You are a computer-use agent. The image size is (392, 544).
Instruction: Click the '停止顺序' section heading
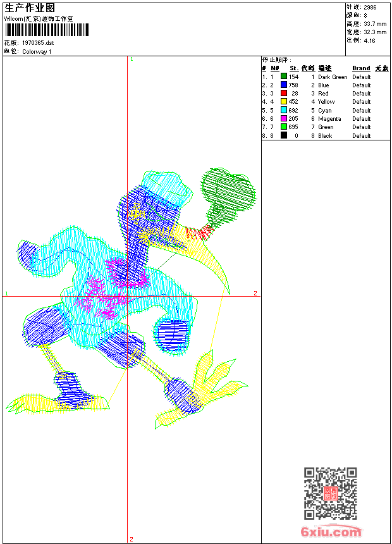[277, 60]
